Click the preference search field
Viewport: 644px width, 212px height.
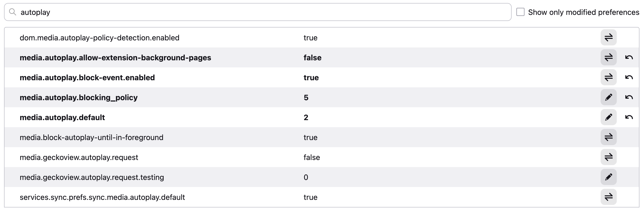(x=258, y=12)
